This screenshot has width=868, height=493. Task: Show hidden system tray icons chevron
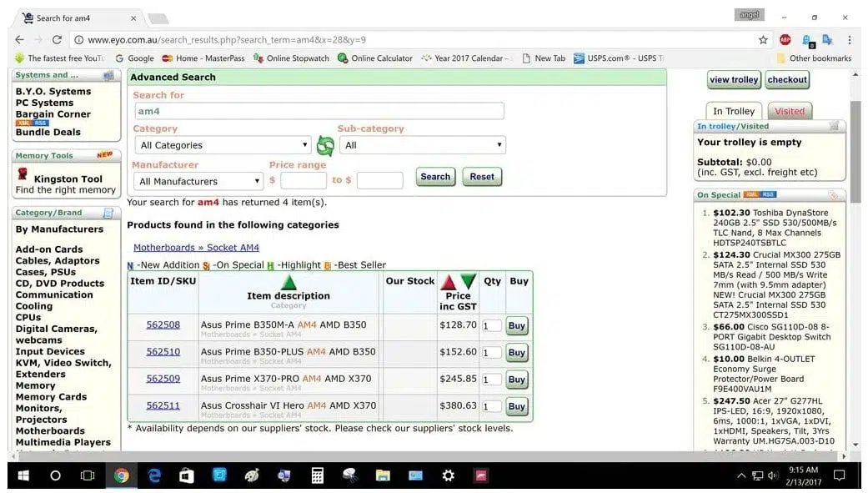pos(741,475)
